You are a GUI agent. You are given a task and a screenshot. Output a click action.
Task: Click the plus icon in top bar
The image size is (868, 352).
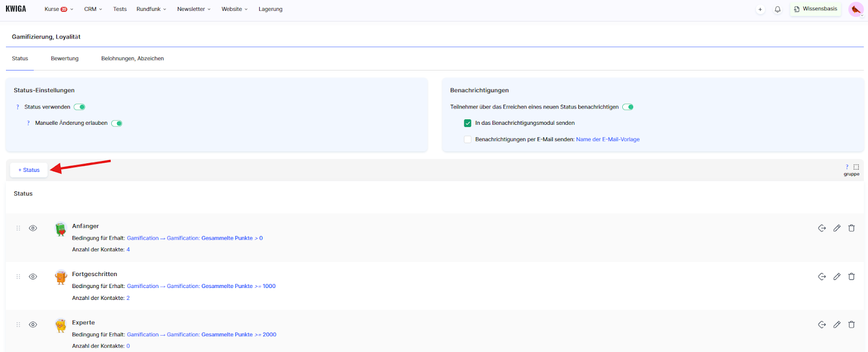click(x=760, y=9)
